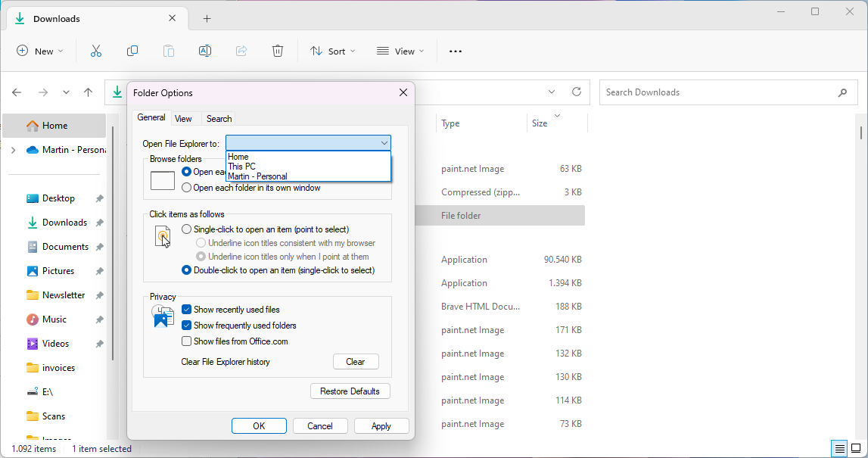Select Single-click to open an item
868x458 pixels.
coord(186,229)
